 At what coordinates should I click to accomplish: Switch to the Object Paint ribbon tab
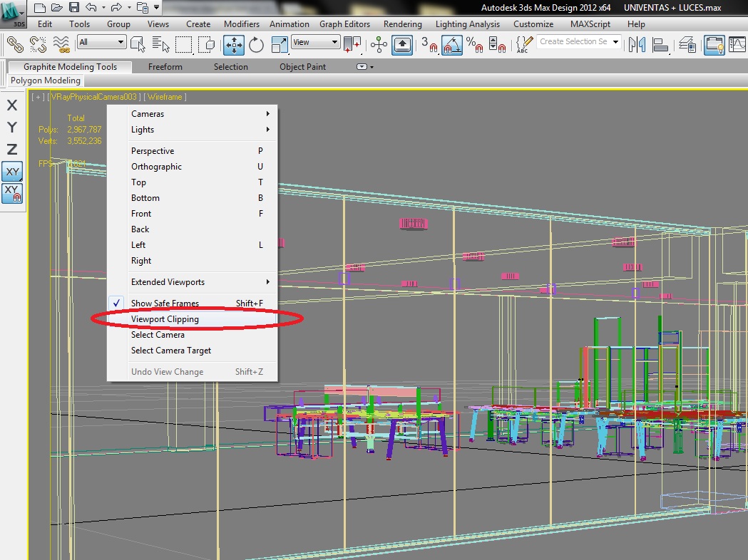302,67
